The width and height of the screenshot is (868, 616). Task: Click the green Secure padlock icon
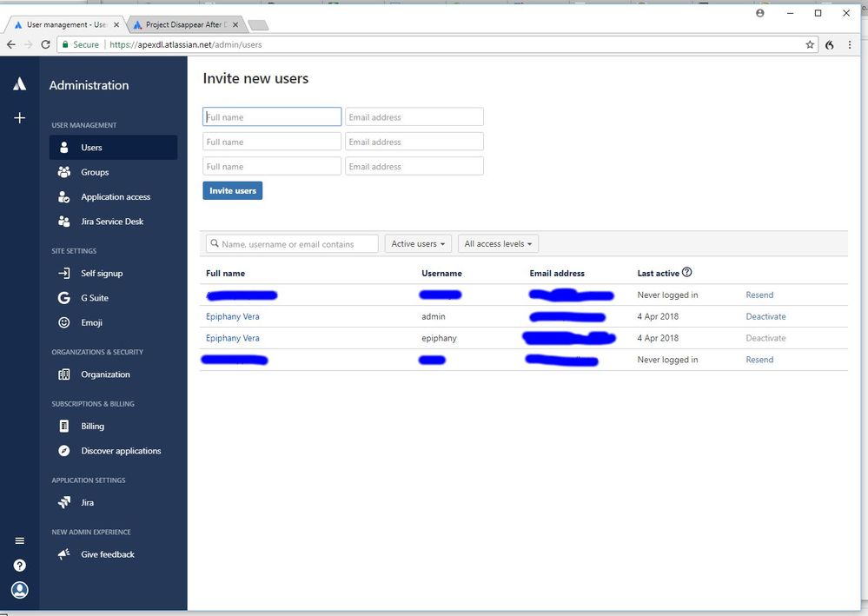65,44
